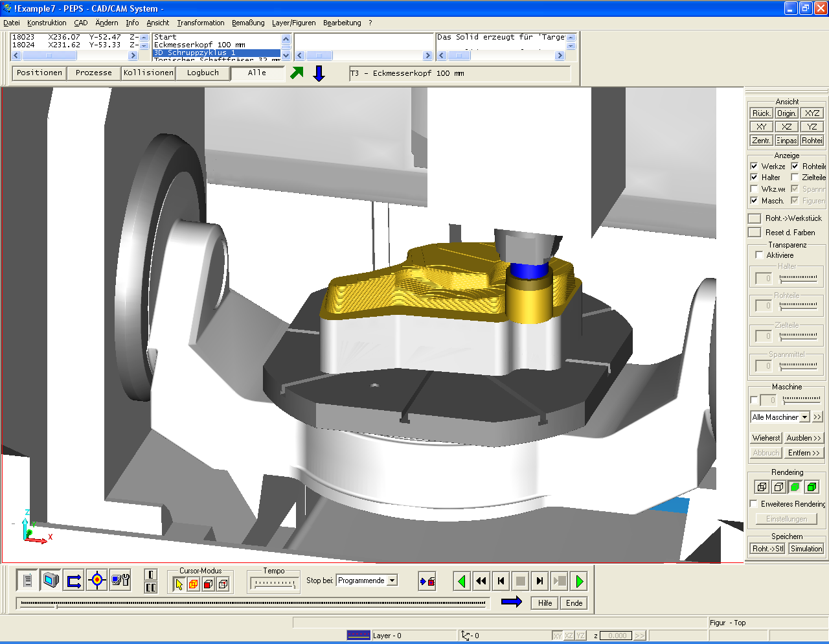829x644 pixels.
Task: Select hidden-line rendering mode
Action: [778, 487]
